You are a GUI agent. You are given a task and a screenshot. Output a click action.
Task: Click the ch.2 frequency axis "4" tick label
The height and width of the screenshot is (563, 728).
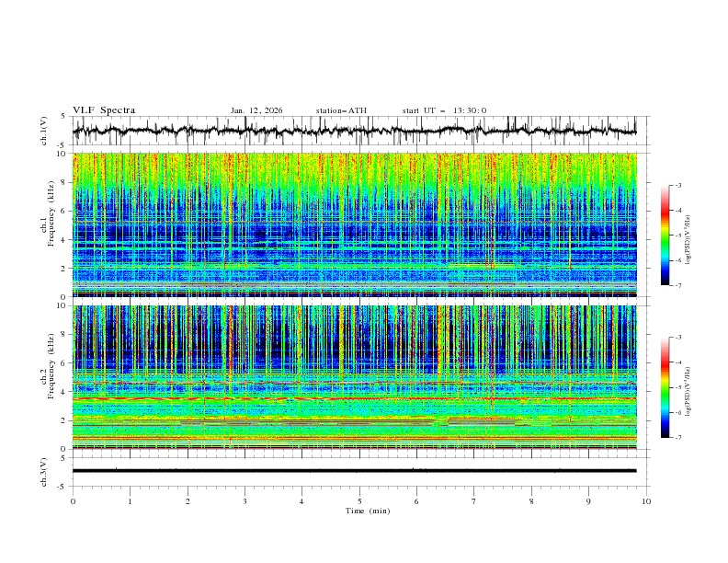pyautogui.click(x=65, y=392)
